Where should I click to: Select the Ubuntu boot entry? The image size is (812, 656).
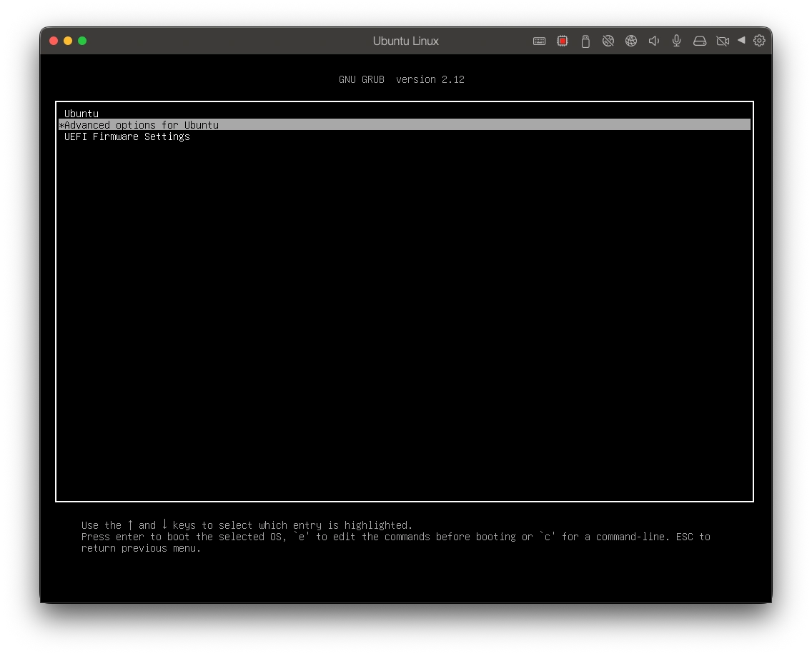tap(405, 114)
